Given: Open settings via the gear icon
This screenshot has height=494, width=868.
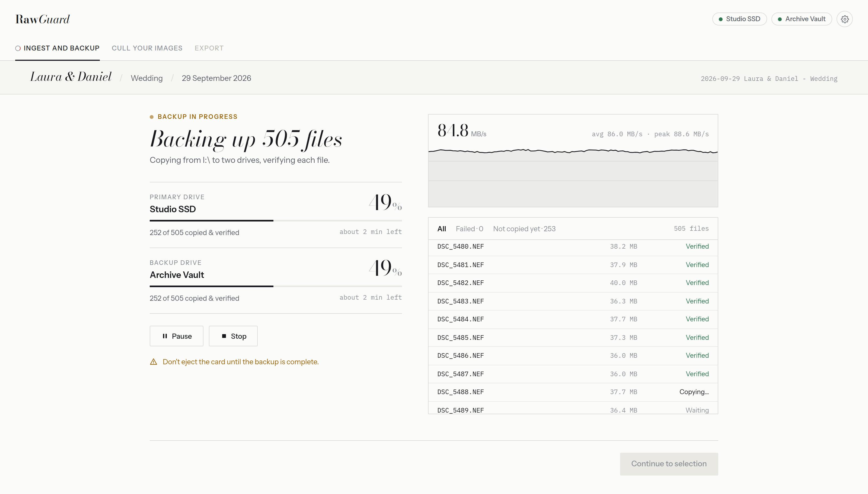Looking at the screenshot, I should 844,19.
